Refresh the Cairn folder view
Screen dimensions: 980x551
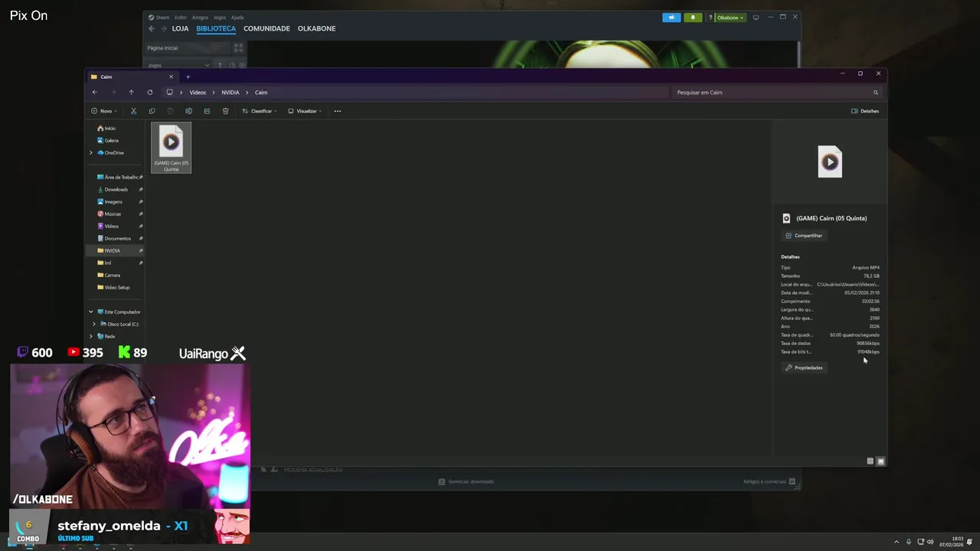point(150,93)
